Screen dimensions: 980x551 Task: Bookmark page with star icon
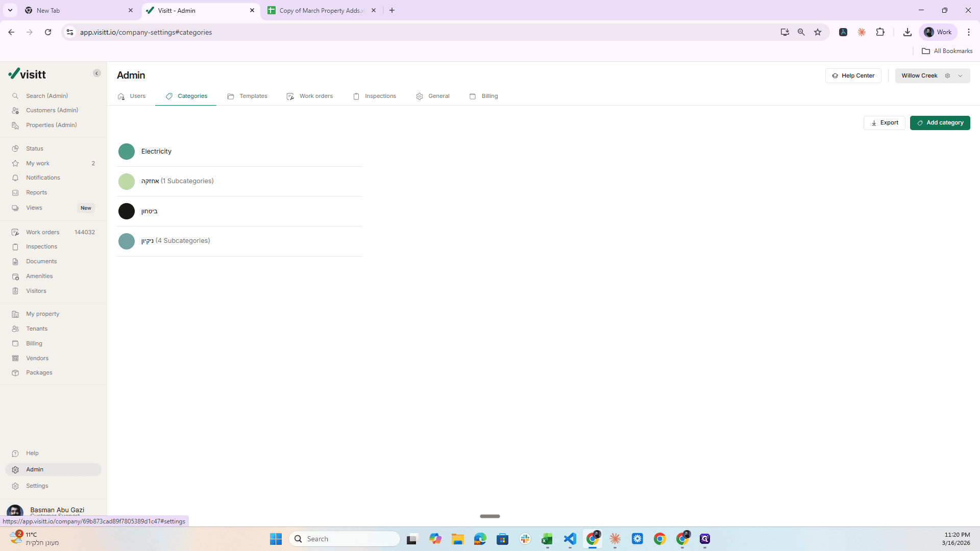818,32
